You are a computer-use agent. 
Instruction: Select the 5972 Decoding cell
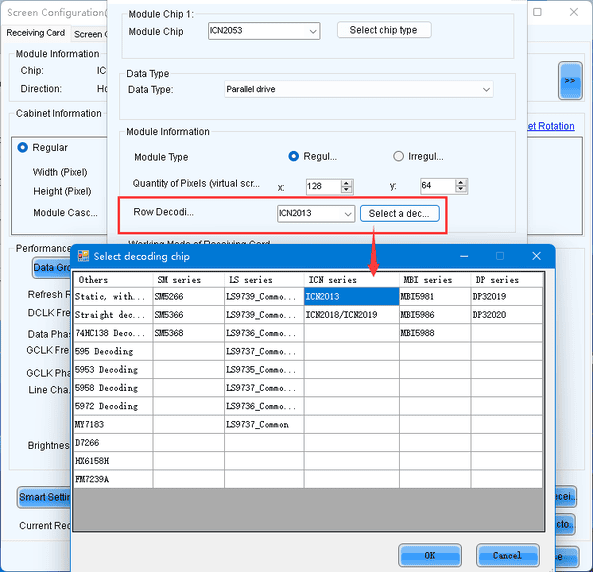113,406
